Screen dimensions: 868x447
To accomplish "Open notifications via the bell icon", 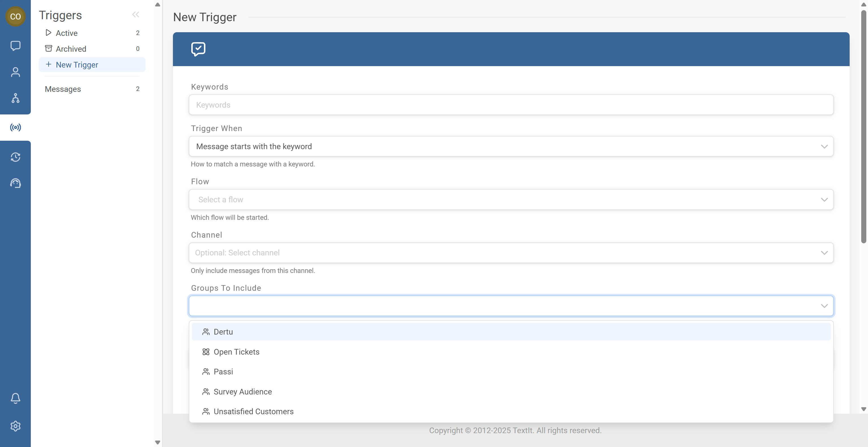I will click(x=16, y=398).
